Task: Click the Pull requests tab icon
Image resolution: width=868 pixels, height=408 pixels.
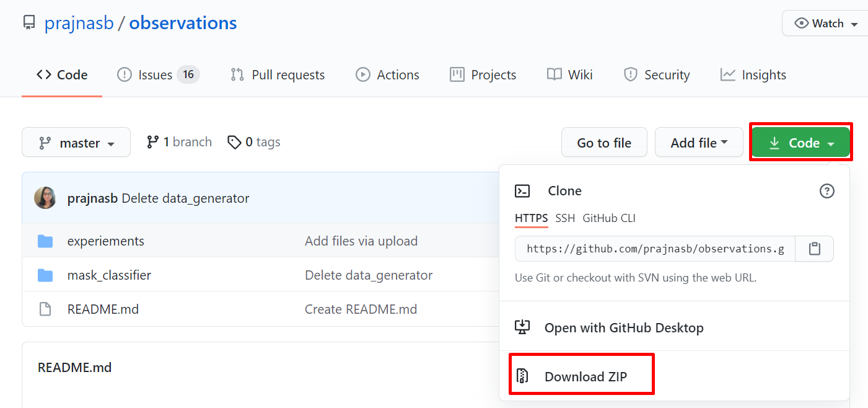Action: click(237, 75)
